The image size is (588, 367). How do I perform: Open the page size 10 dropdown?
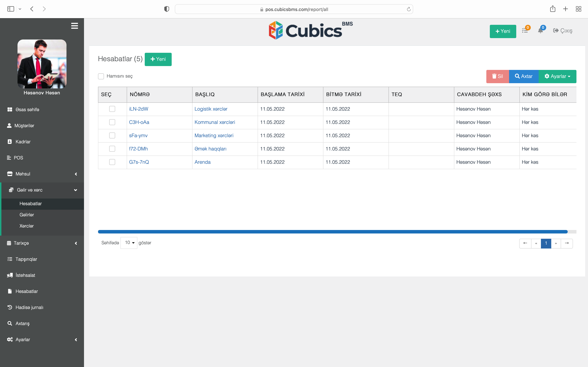129,243
